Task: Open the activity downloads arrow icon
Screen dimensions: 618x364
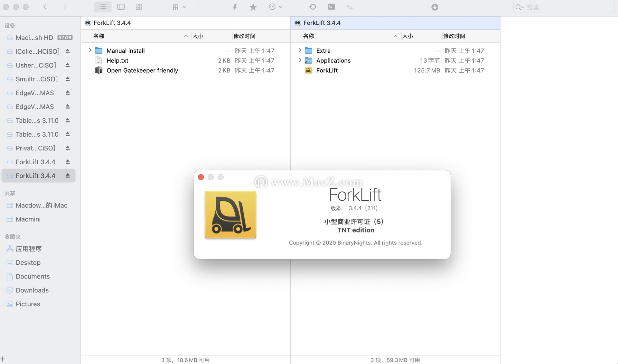Action: click(435, 7)
